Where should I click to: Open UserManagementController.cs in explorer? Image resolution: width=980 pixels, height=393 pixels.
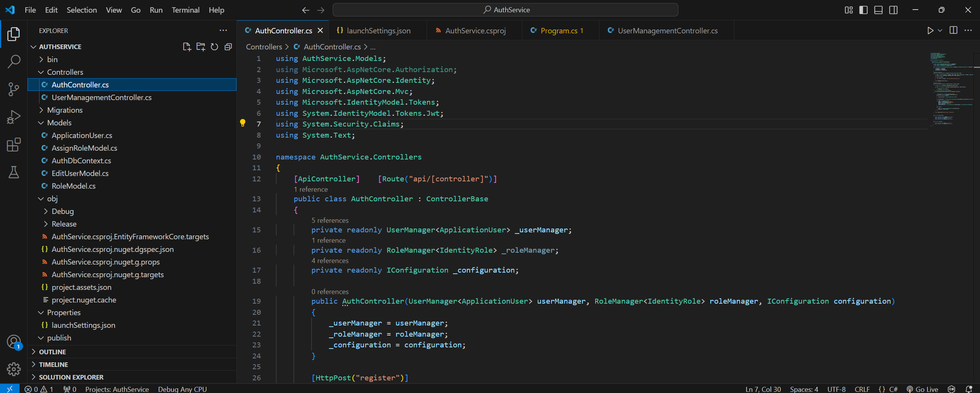(132, 97)
